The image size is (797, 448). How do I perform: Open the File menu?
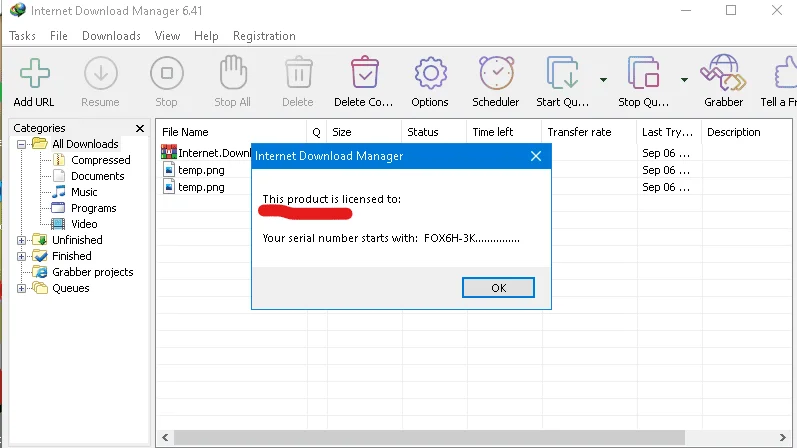point(58,36)
